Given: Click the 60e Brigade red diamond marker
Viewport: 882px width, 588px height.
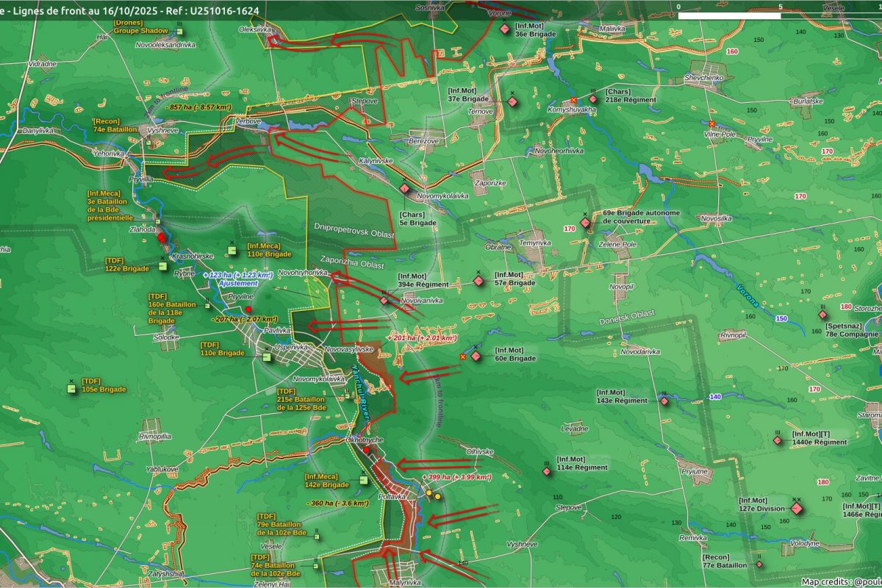Looking at the screenshot, I should click(x=476, y=356).
